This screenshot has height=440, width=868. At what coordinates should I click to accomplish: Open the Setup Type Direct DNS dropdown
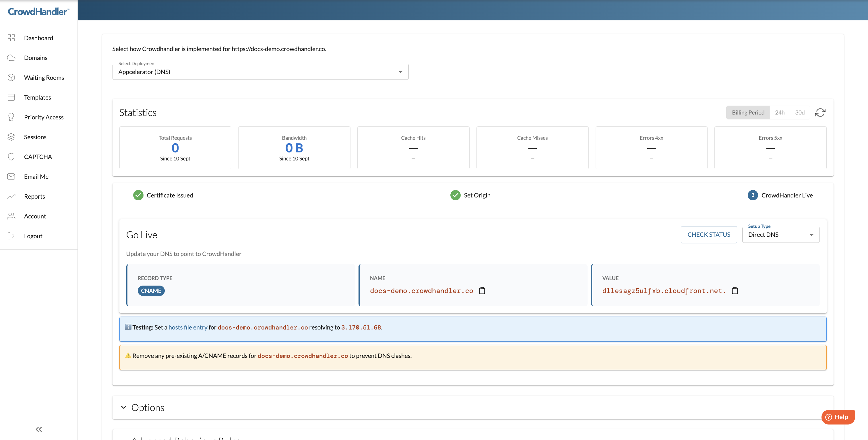[x=780, y=234]
